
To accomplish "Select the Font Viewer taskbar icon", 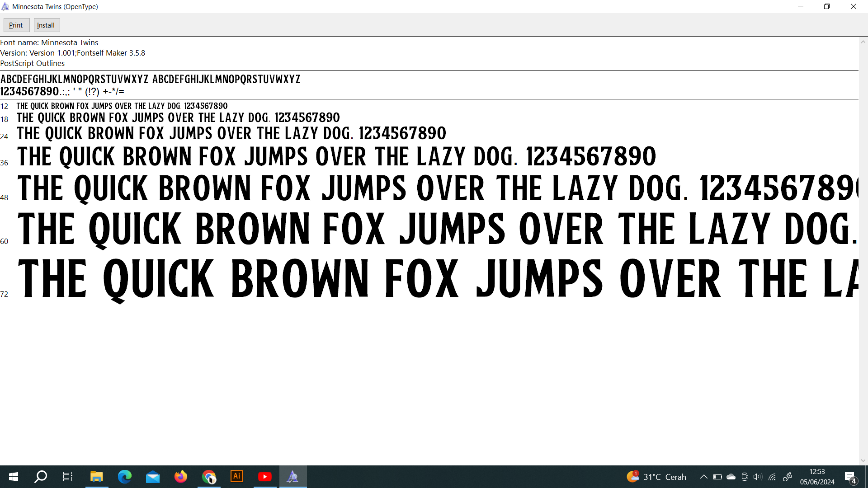I will tap(293, 477).
